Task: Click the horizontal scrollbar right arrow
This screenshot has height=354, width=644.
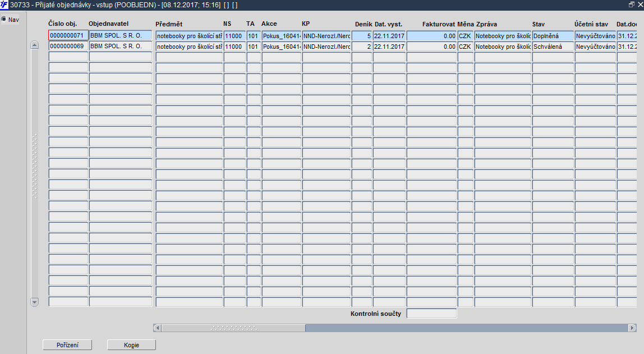Action: pos(633,328)
